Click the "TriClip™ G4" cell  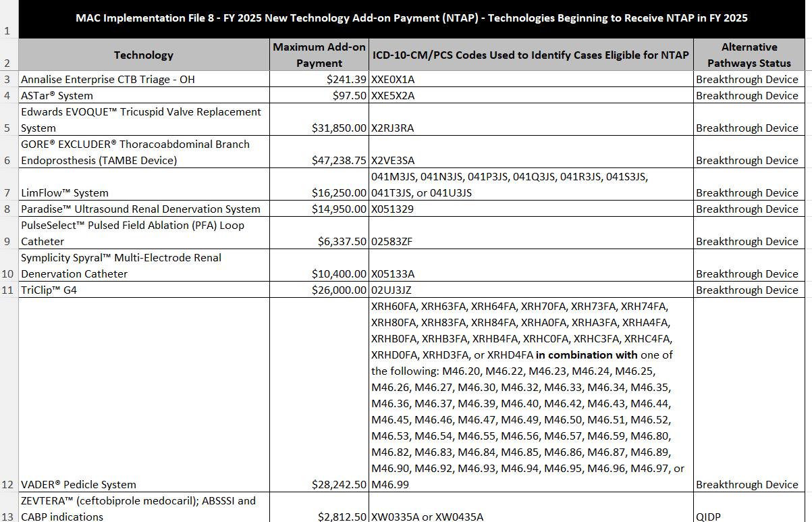pyautogui.click(x=144, y=290)
